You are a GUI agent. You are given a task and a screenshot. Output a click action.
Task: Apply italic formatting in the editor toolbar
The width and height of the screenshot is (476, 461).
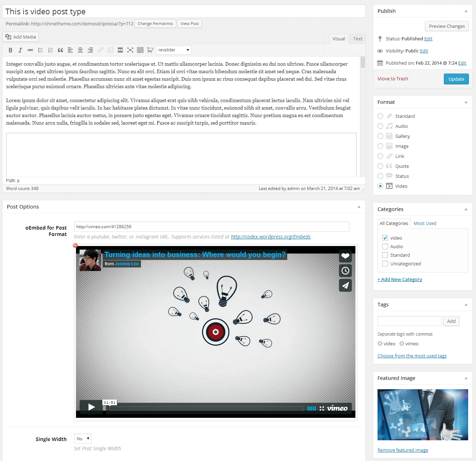click(20, 50)
